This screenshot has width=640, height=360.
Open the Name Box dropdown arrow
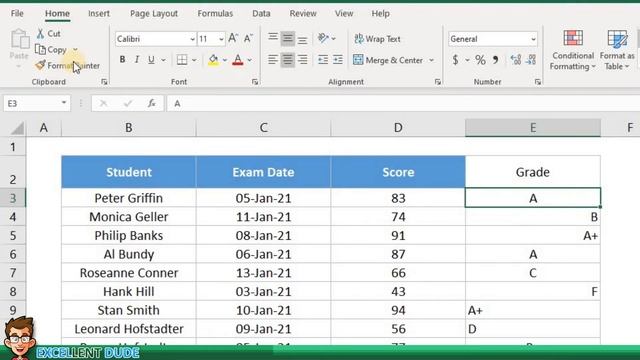[x=64, y=103]
